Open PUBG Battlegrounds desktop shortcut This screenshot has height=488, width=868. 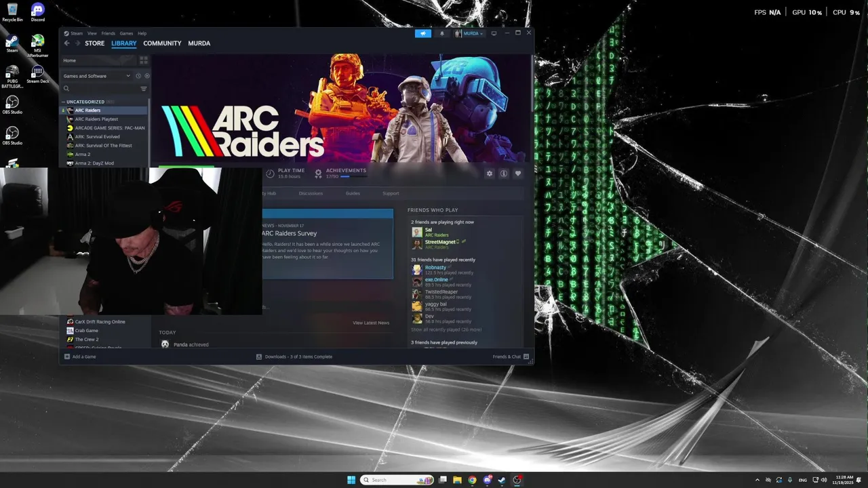click(12, 77)
